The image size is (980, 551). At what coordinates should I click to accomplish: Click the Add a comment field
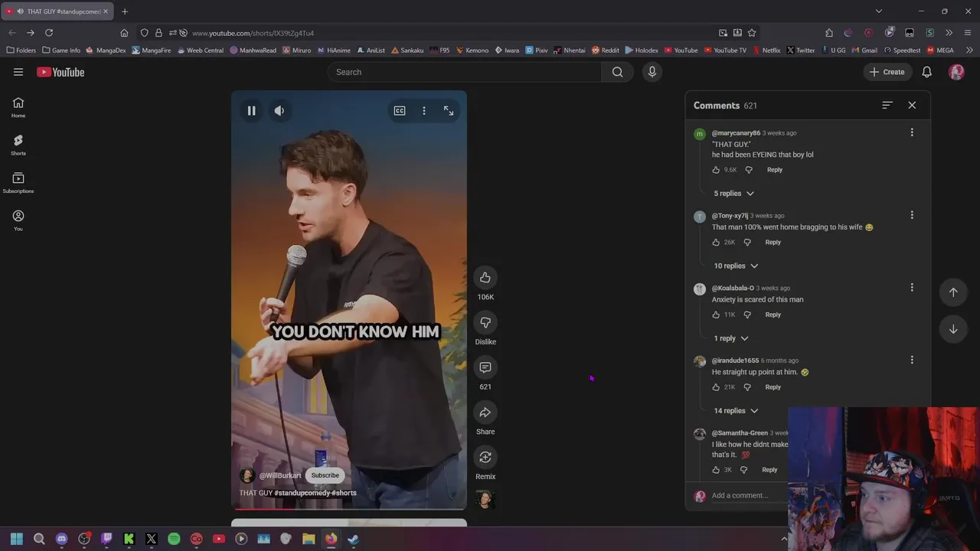tap(749, 495)
